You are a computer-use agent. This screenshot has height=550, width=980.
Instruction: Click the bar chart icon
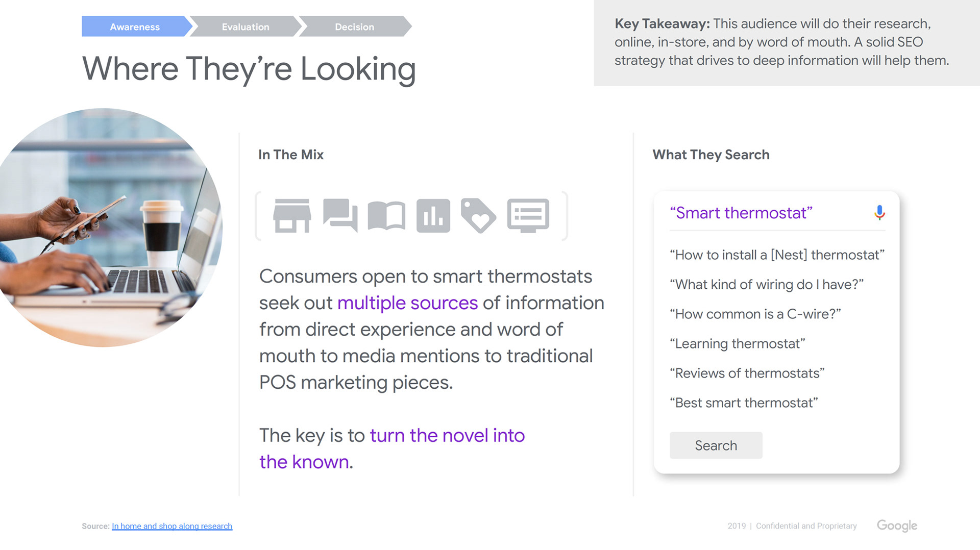pos(433,216)
